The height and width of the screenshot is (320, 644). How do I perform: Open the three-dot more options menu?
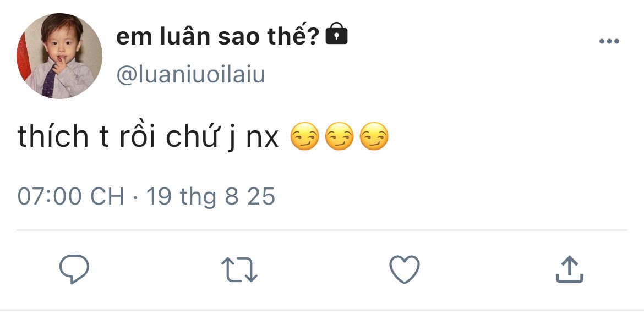pyautogui.click(x=609, y=41)
